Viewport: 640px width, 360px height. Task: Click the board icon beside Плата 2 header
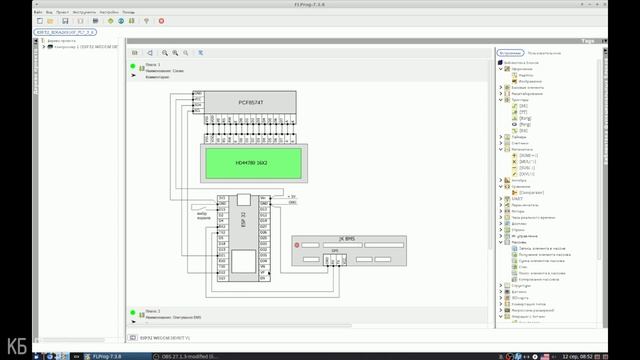(142, 315)
